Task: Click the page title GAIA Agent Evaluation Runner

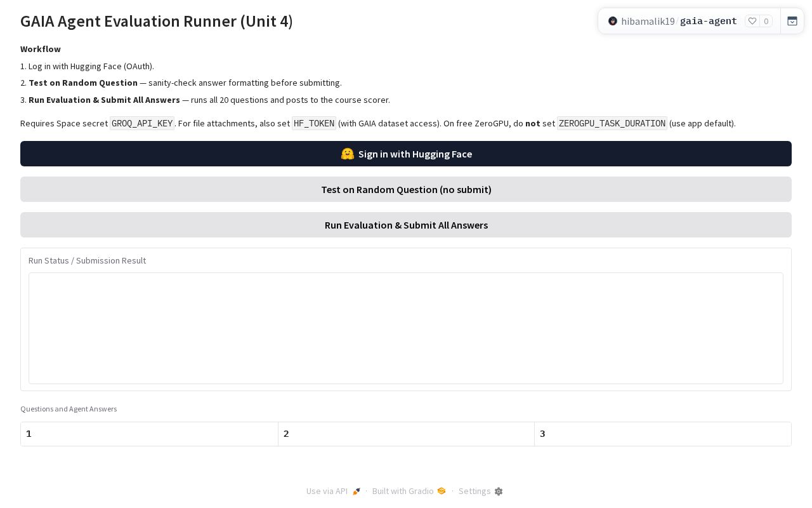Action: click(x=157, y=21)
